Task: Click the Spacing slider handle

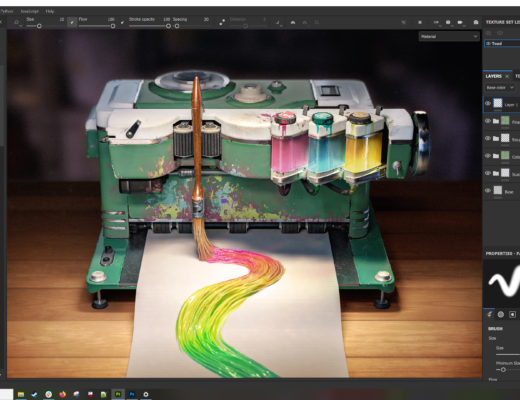Action: point(177,26)
